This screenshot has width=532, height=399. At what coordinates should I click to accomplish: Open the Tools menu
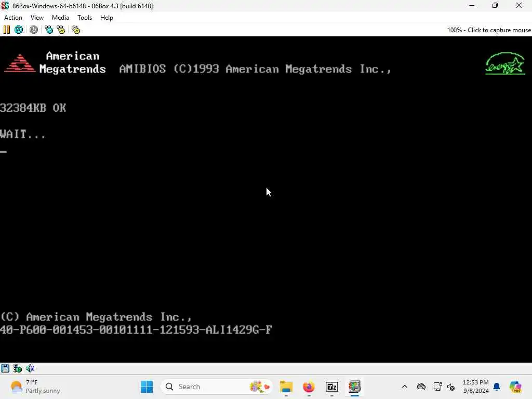[x=85, y=18]
